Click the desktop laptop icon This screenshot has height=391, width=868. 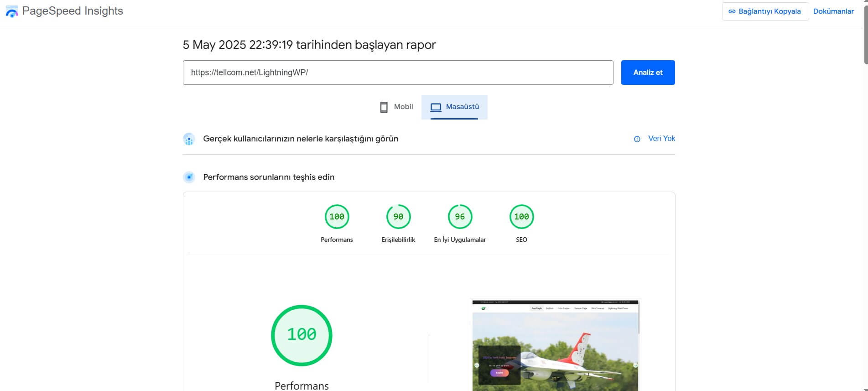[436, 107]
